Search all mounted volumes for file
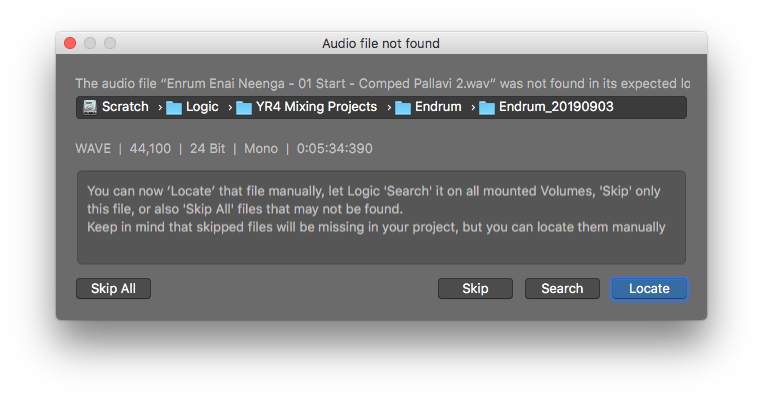 tap(562, 289)
